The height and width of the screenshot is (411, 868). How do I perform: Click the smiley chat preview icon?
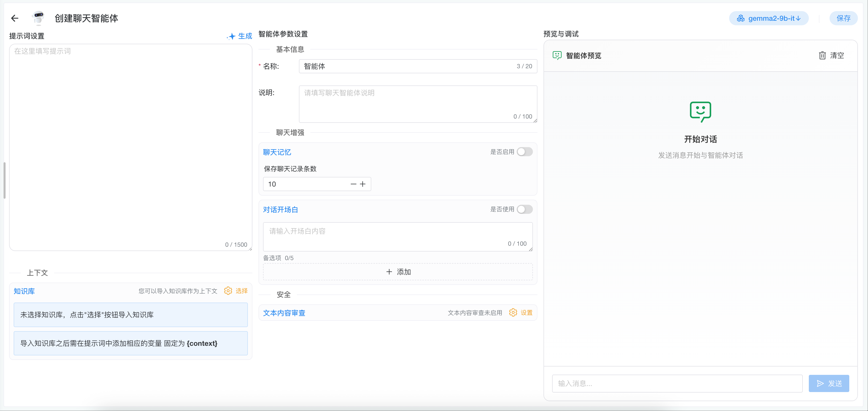[557, 56]
